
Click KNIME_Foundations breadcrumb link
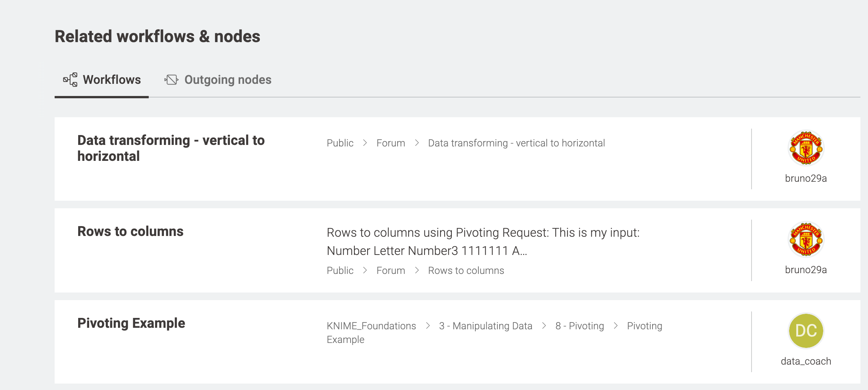coord(371,326)
